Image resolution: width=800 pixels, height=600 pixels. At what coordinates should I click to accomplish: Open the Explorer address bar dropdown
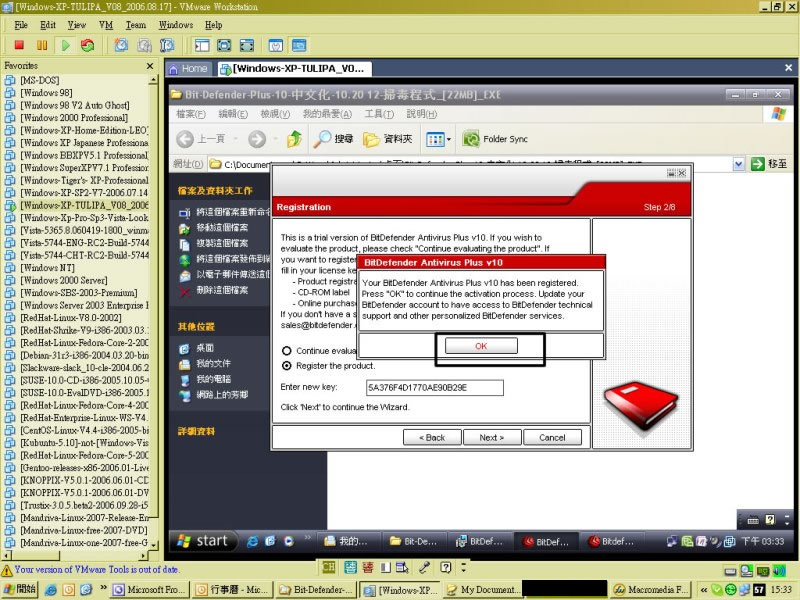pyautogui.click(x=738, y=164)
